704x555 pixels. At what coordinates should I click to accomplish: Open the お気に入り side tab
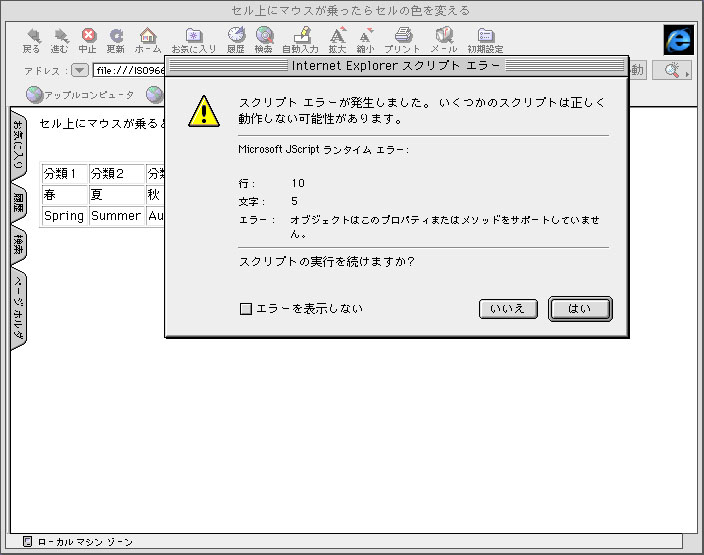[18, 144]
